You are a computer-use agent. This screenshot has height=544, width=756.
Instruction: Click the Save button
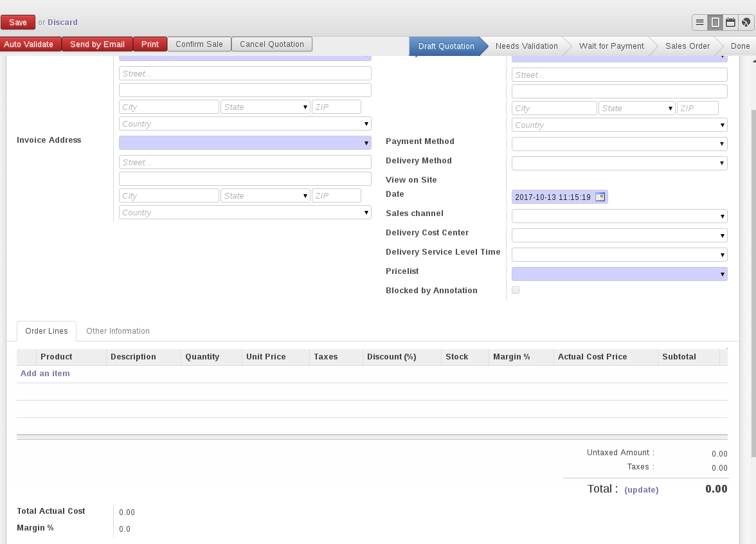click(x=18, y=23)
